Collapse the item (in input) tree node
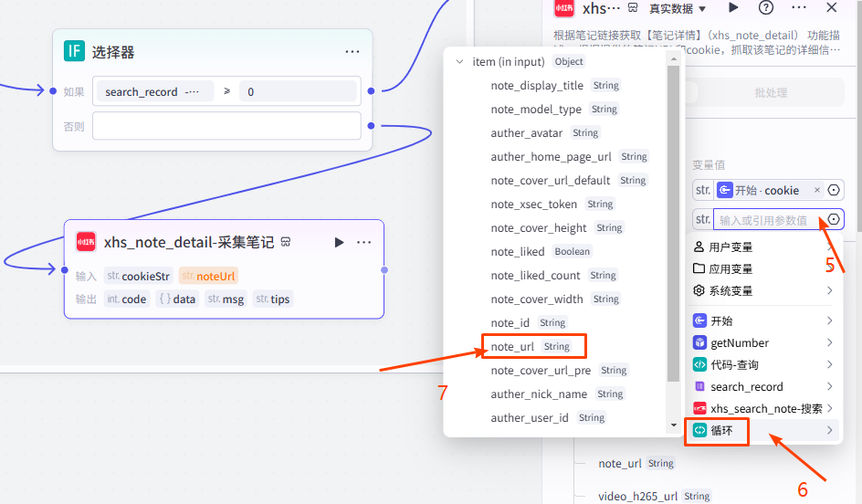 [x=459, y=62]
